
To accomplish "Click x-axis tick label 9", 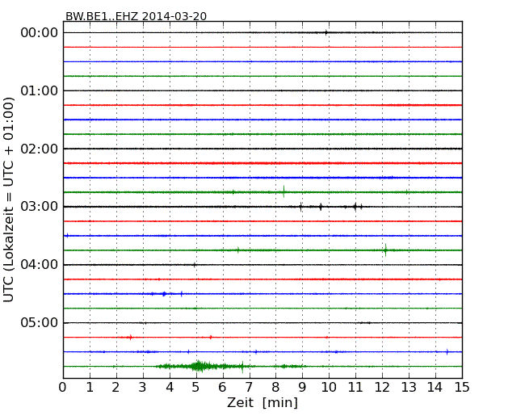I will (302, 388).
